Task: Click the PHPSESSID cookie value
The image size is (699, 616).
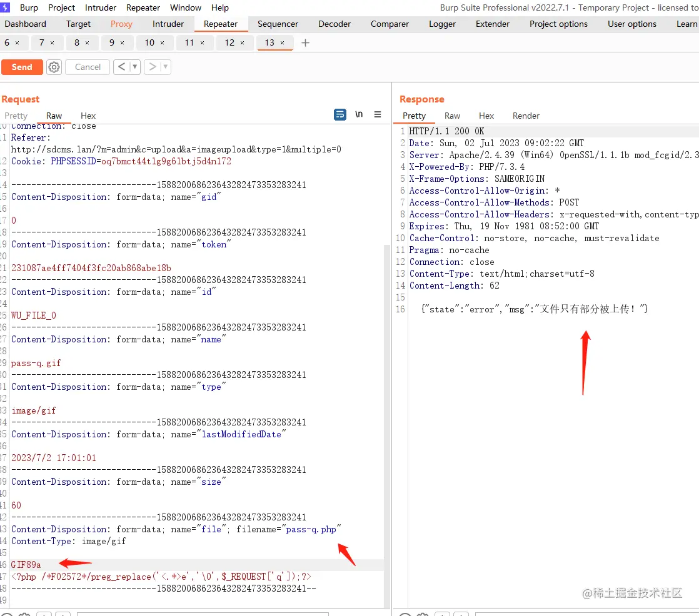Action: tap(166, 161)
